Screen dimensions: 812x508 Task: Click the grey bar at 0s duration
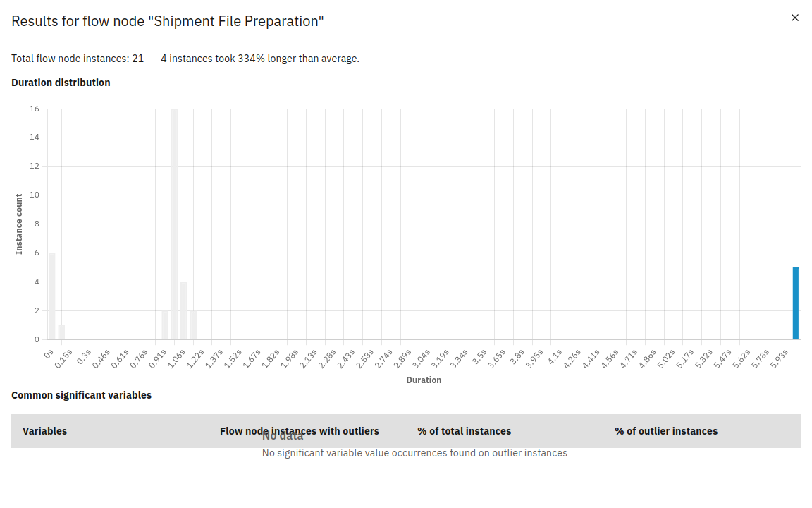point(51,296)
